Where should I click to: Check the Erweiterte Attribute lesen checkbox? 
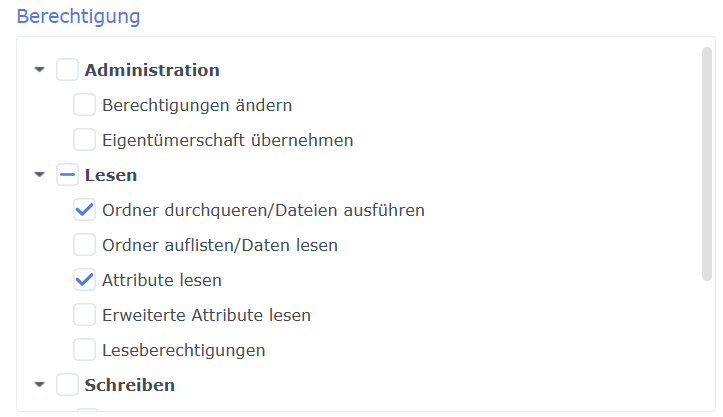pyautogui.click(x=85, y=315)
